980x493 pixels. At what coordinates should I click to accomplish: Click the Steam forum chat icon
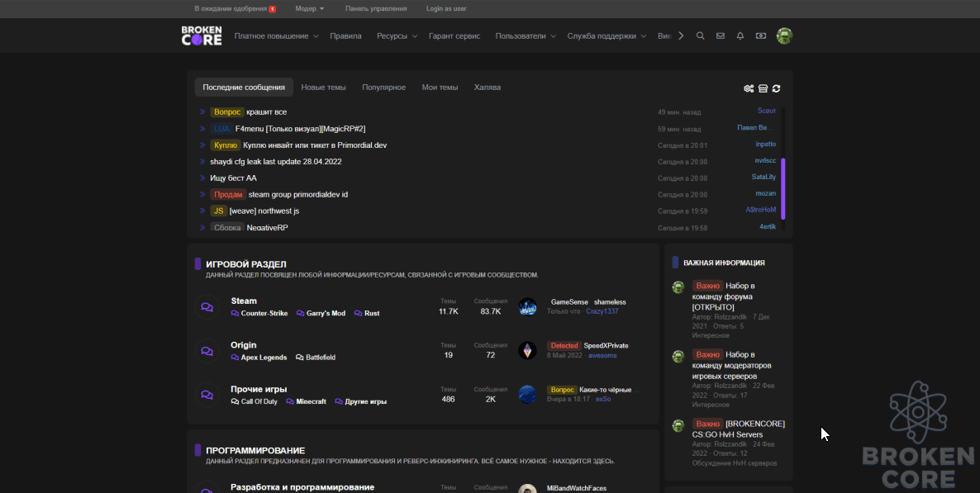point(207,307)
